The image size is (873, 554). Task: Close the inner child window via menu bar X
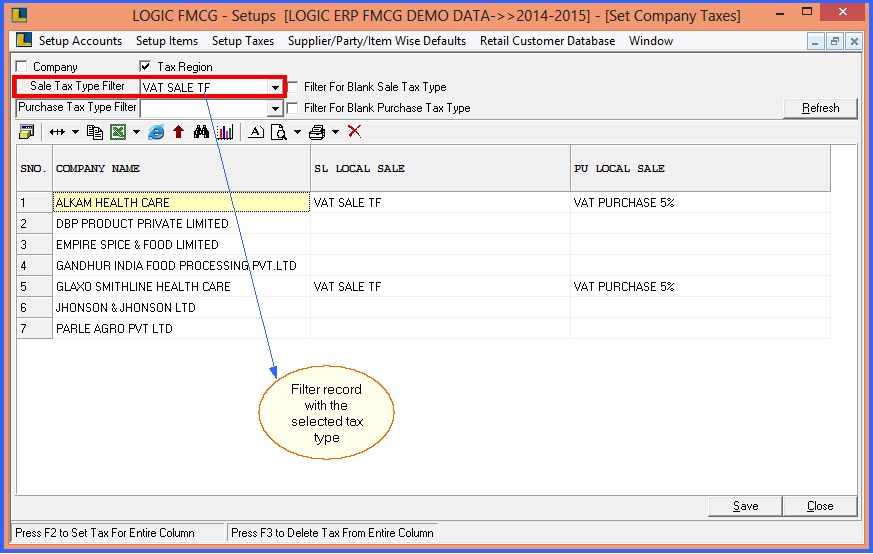pyautogui.click(x=854, y=41)
